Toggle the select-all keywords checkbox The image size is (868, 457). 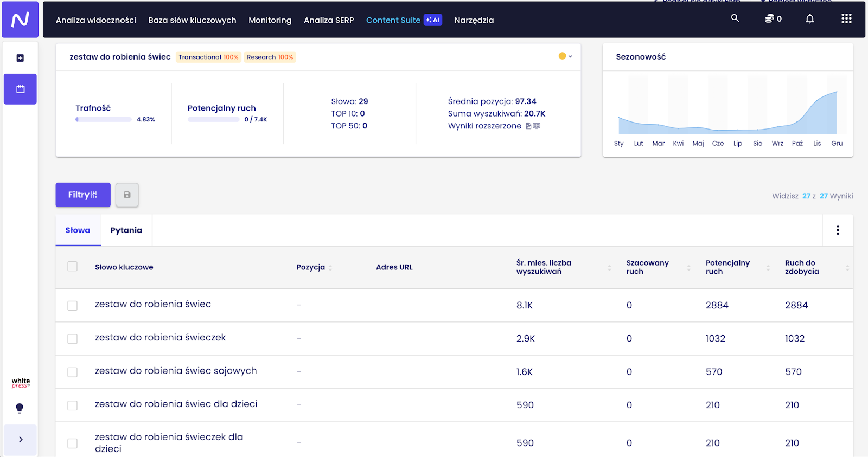coord(72,266)
